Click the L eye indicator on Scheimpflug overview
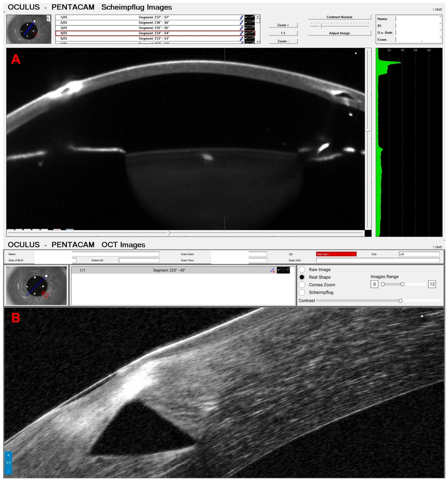This screenshot has width=448, height=481. [48, 18]
